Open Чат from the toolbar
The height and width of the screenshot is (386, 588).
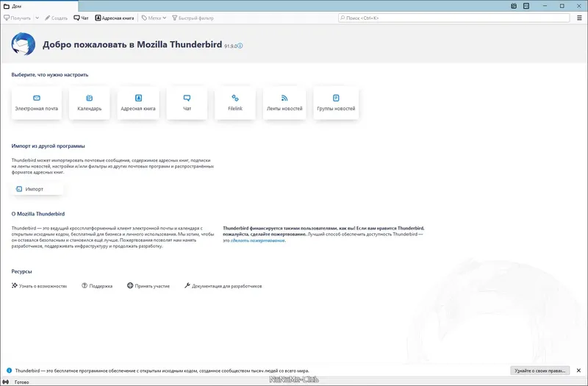tap(81, 18)
